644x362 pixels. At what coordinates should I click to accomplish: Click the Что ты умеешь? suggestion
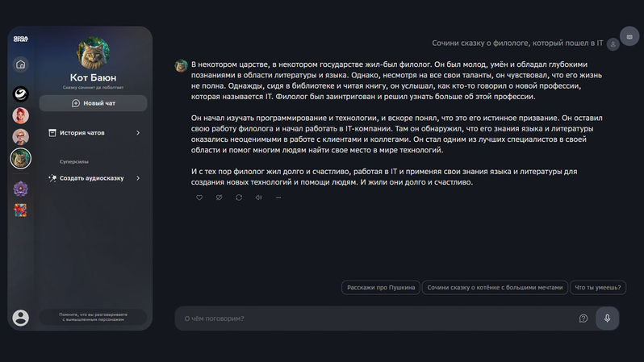coord(598,287)
